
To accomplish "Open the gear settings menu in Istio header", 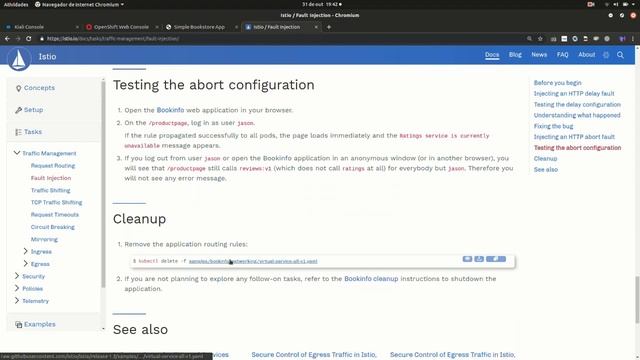I will point(606,55).
